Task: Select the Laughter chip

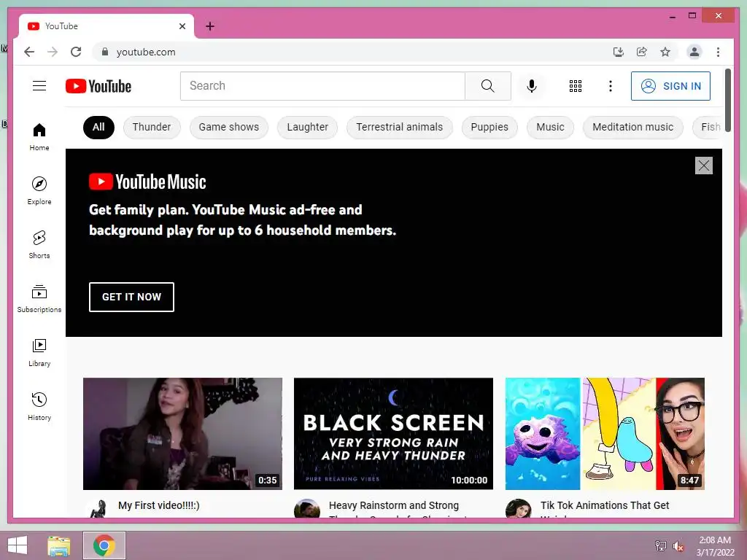Action: point(307,127)
